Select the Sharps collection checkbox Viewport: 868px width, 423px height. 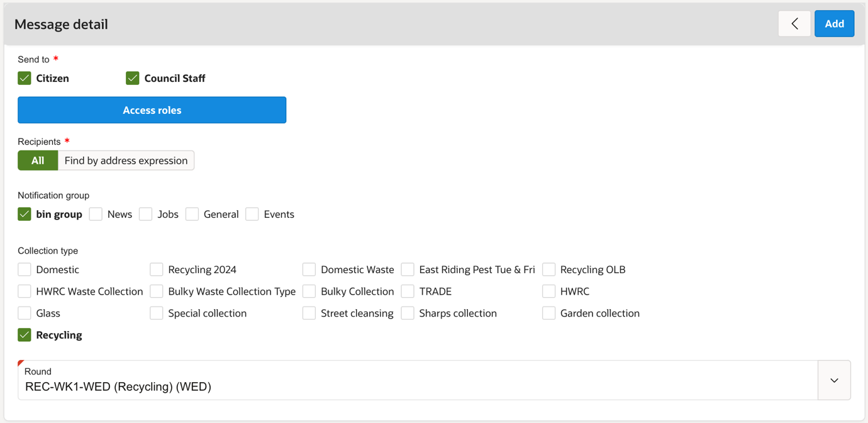pyautogui.click(x=408, y=313)
